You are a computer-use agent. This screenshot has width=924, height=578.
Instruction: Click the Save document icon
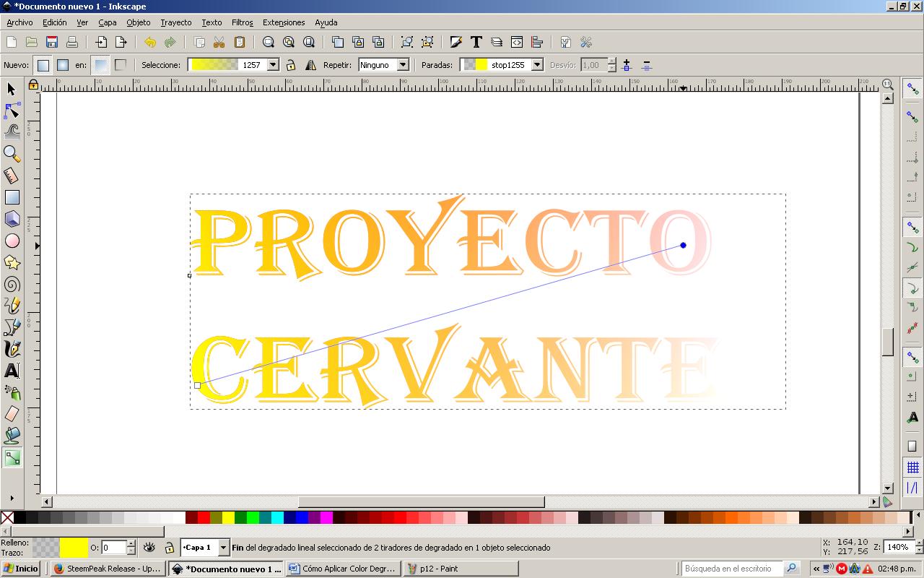(52, 42)
